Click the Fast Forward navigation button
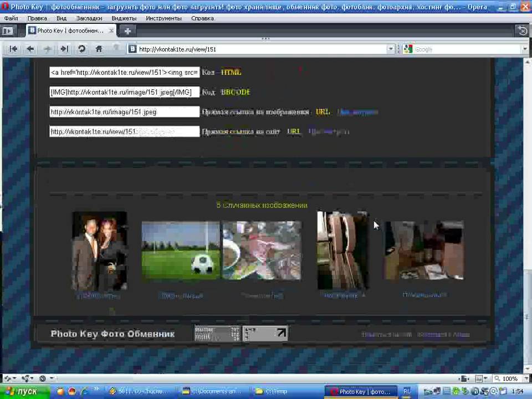 (x=64, y=49)
